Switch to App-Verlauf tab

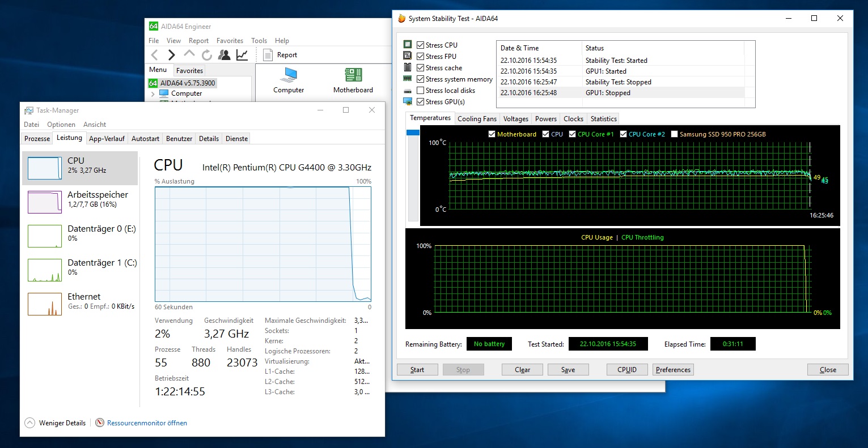click(x=107, y=139)
